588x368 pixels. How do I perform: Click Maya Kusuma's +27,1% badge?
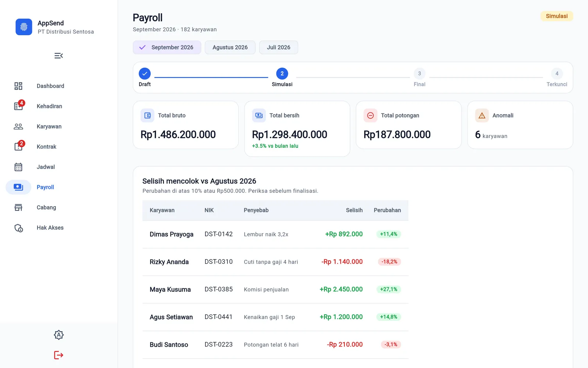point(389,290)
